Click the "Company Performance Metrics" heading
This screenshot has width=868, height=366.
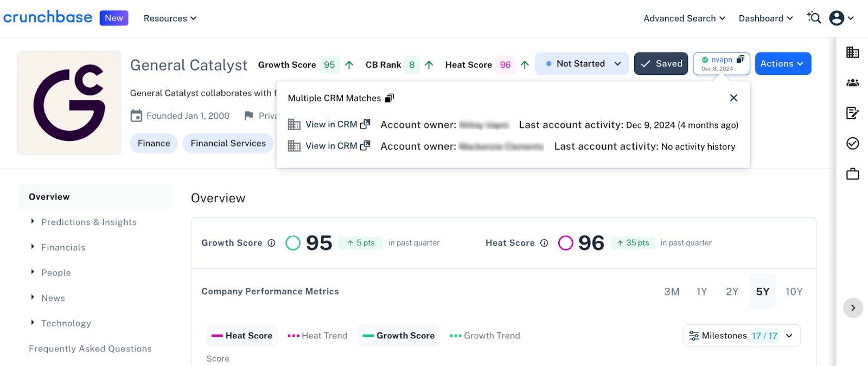[x=270, y=291]
